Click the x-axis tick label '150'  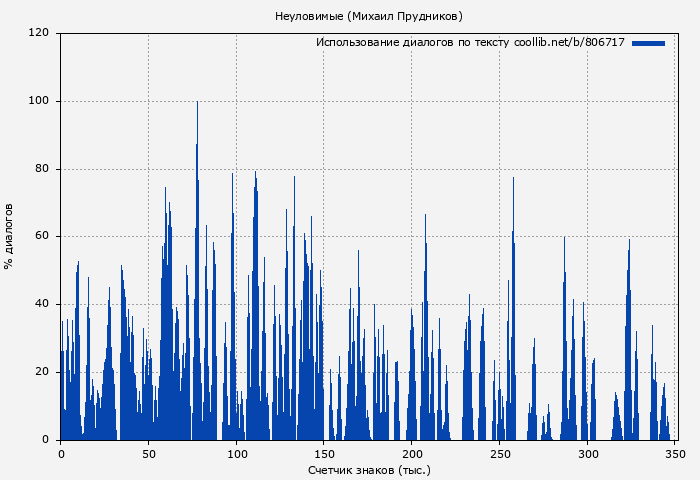click(324, 452)
